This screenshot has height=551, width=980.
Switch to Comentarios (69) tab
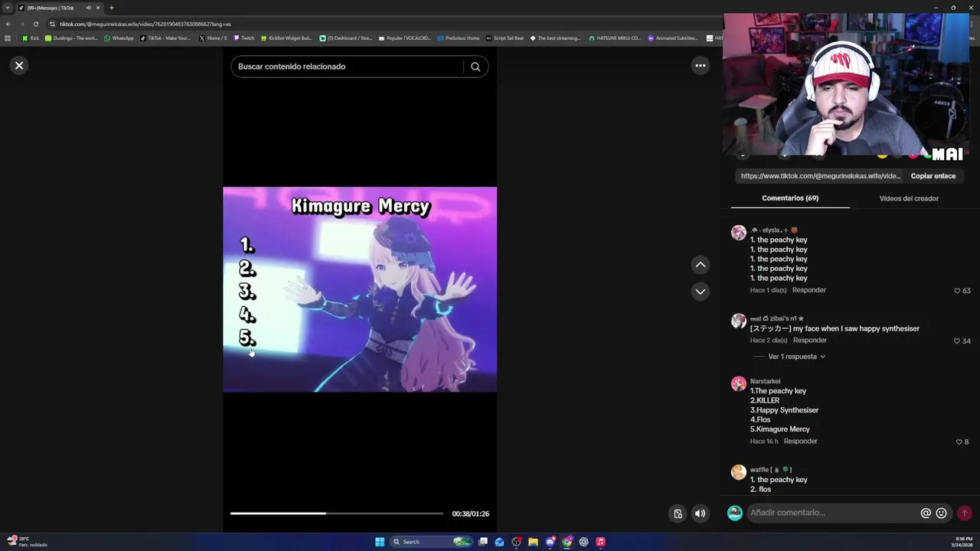(790, 198)
